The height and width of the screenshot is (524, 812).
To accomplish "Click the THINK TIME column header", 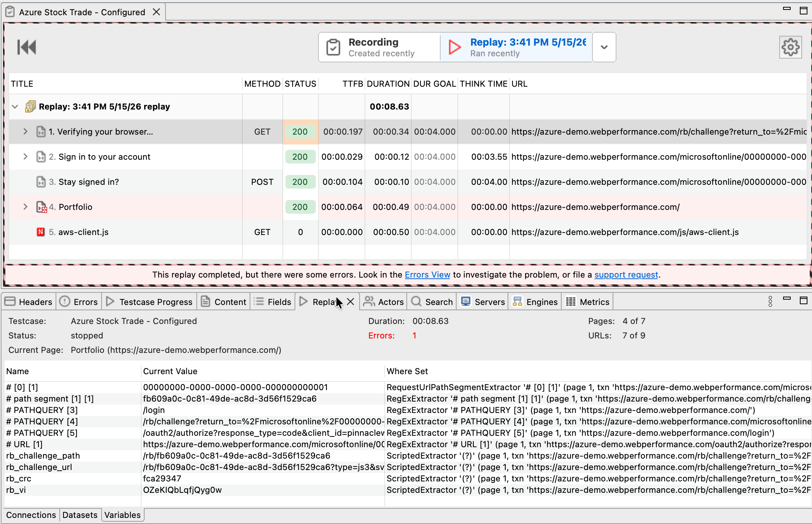I will (x=484, y=84).
